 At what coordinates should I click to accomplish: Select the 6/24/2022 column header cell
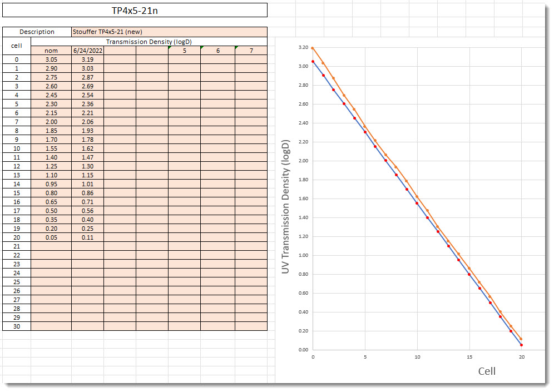87,51
